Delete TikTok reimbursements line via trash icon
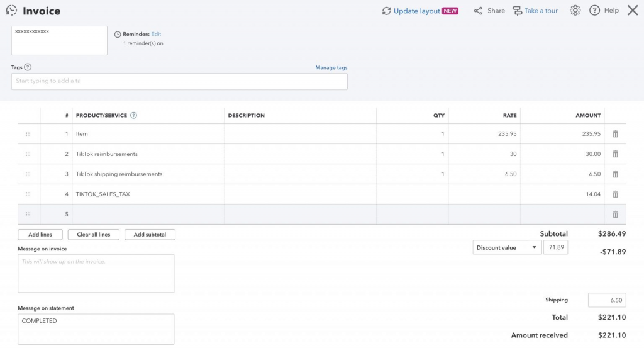Viewport: 644px width, 348px height. (x=615, y=154)
